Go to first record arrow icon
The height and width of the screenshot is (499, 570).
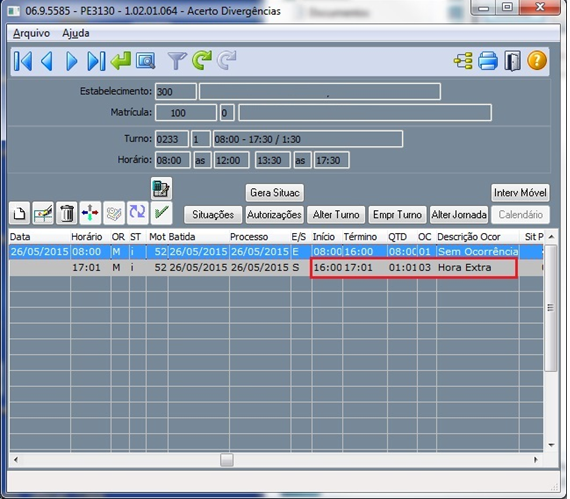click(23, 61)
